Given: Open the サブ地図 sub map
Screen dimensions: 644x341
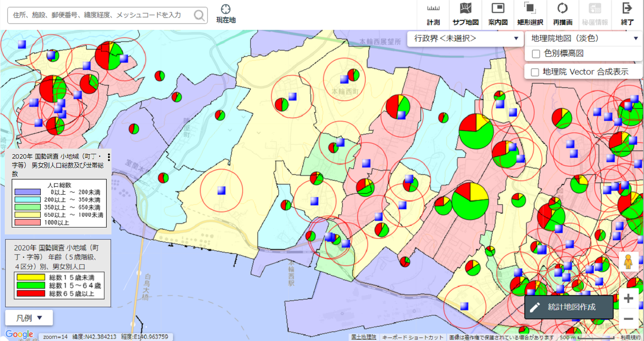Looking at the screenshot, I should point(465,9).
